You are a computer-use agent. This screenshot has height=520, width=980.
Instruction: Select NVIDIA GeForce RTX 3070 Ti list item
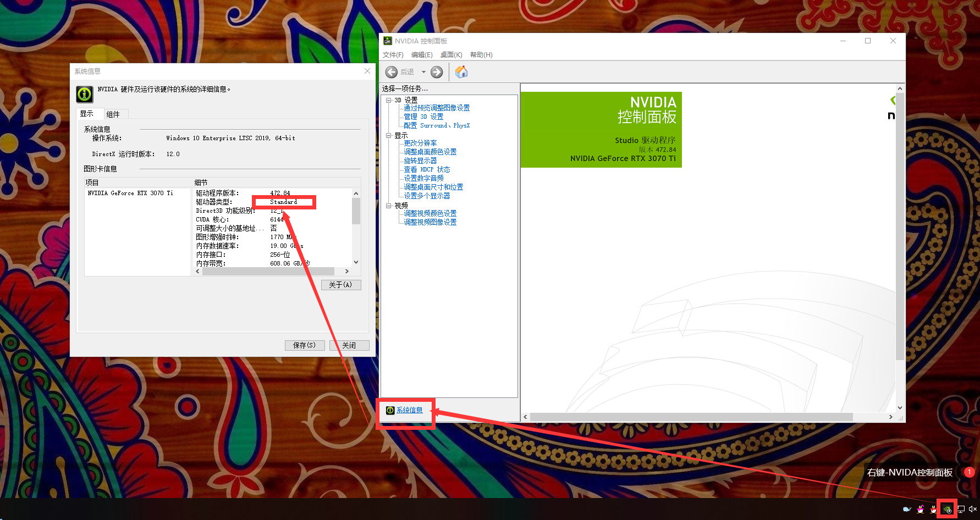[130, 193]
